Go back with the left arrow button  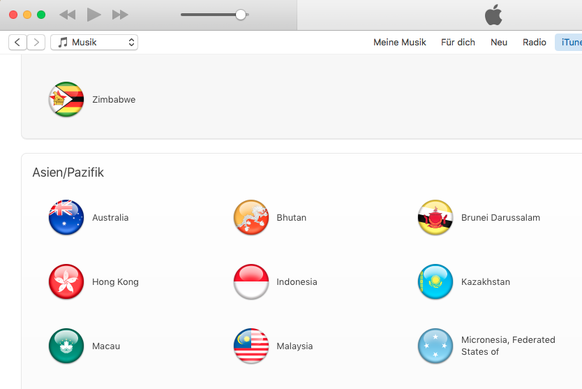pyautogui.click(x=17, y=42)
